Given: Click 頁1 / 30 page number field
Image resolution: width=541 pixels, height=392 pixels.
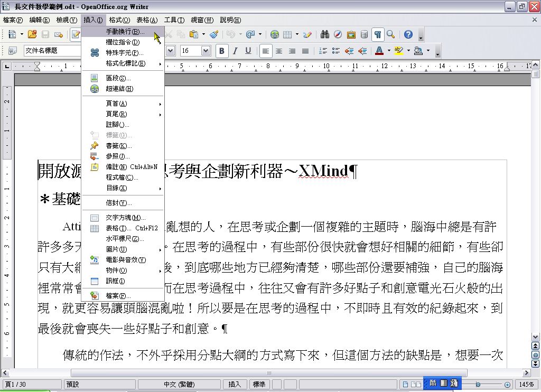Looking at the screenshot, I should [x=32, y=385].
